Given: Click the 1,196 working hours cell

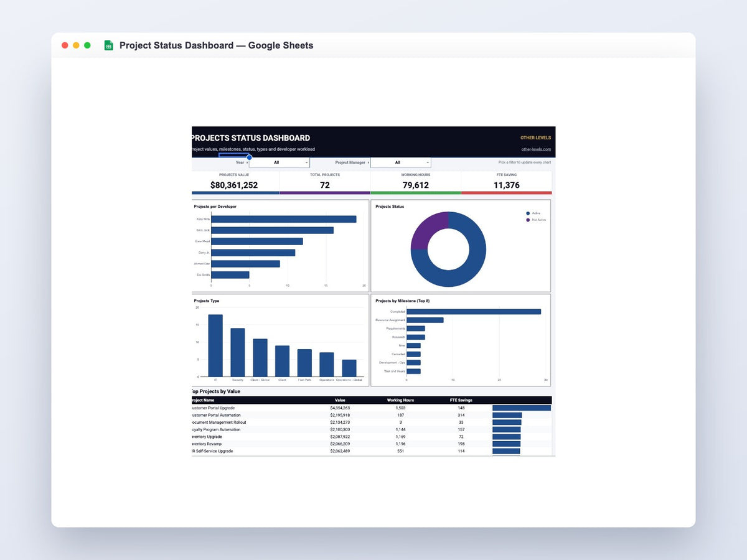Looking at the screenshot, I should [x=400, y=444].
